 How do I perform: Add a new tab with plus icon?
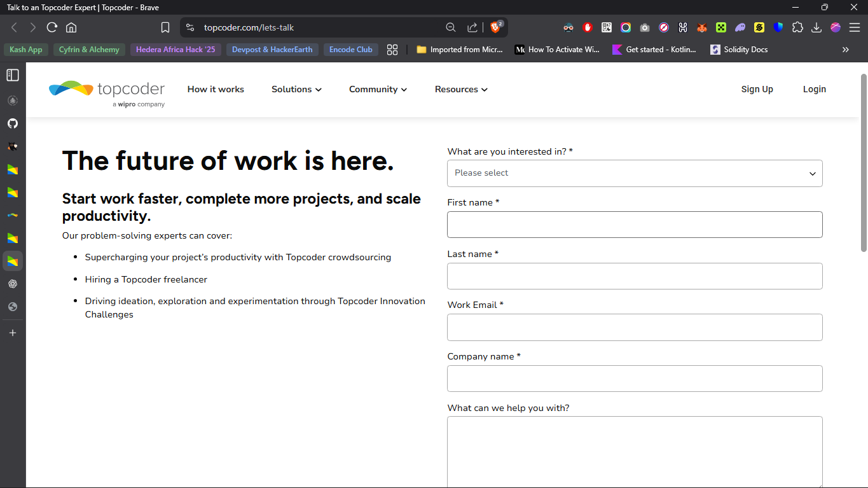click(x=13, y=333)
